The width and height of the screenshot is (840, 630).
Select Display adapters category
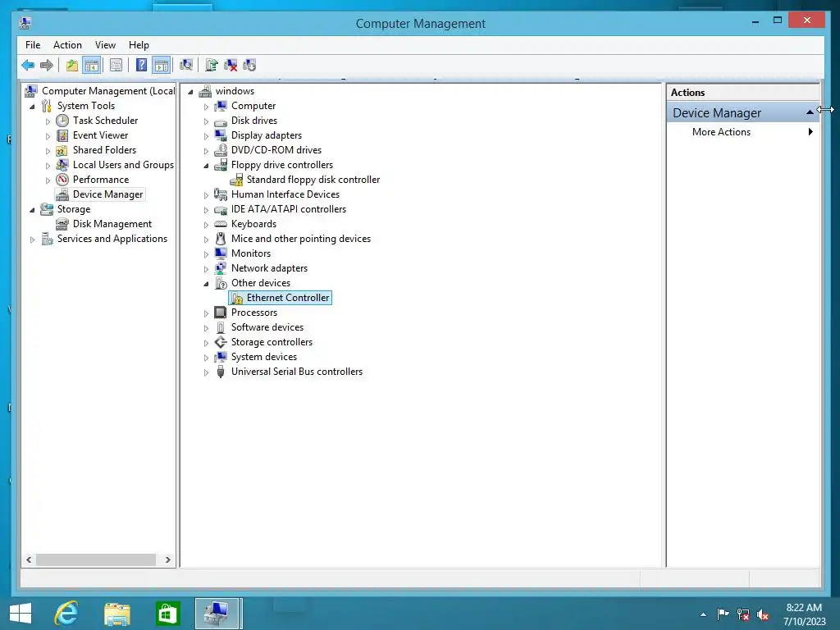[x=267, y=135]
